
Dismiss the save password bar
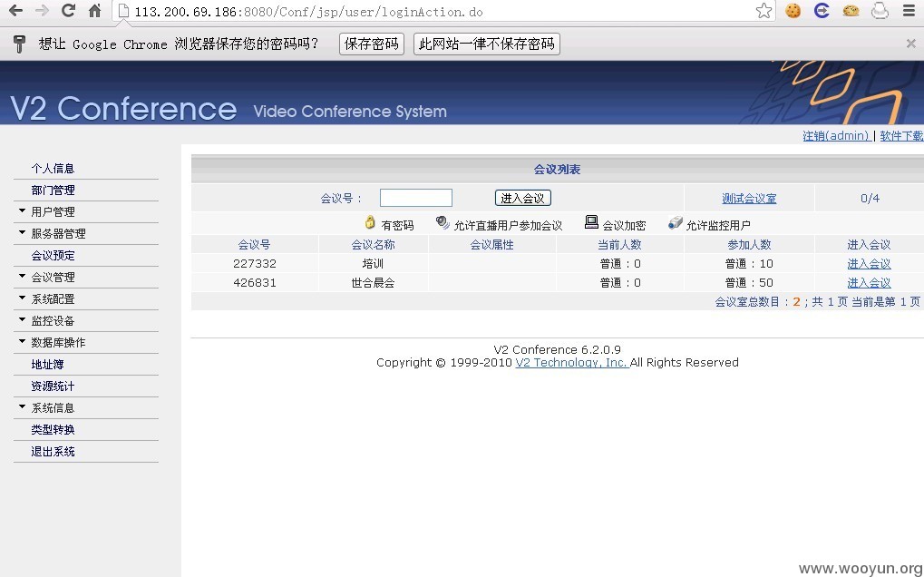[910, 44]
